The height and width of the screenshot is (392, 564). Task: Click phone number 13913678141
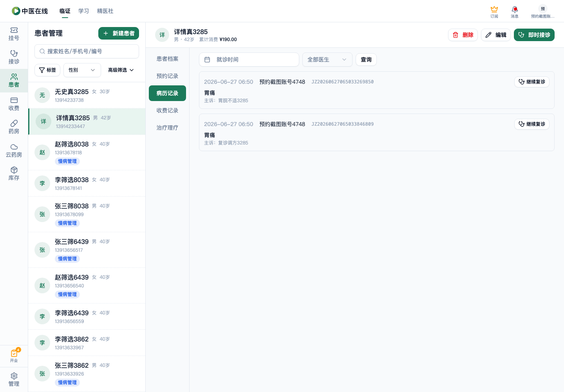pos(69,188)
